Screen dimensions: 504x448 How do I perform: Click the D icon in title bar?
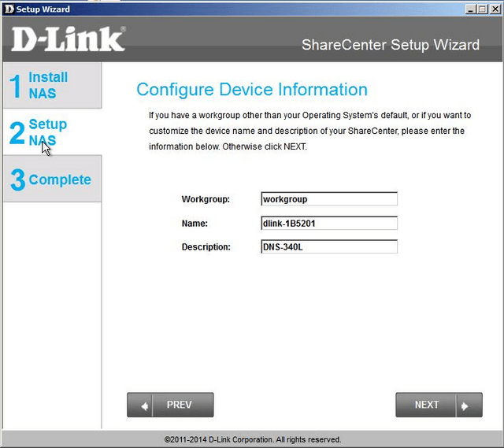point(9,9)
